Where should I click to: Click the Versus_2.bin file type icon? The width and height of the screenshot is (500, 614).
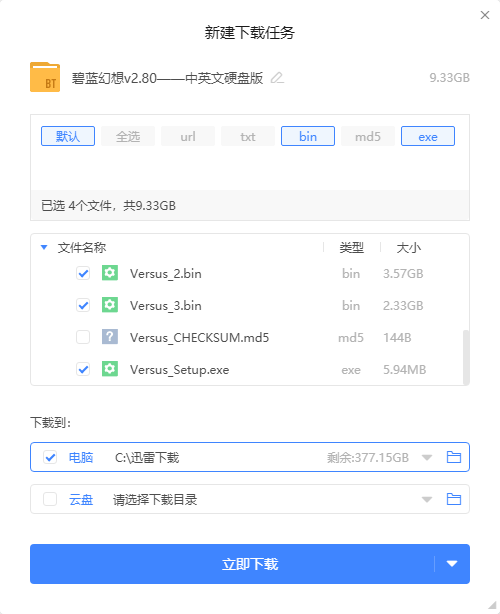(x=110, y=273)
